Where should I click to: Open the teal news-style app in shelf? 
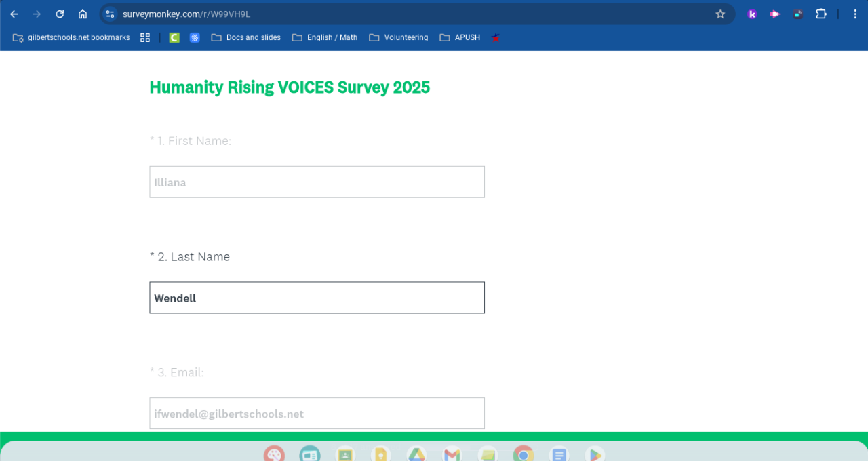pyautogui.click(x=310, y=454)
